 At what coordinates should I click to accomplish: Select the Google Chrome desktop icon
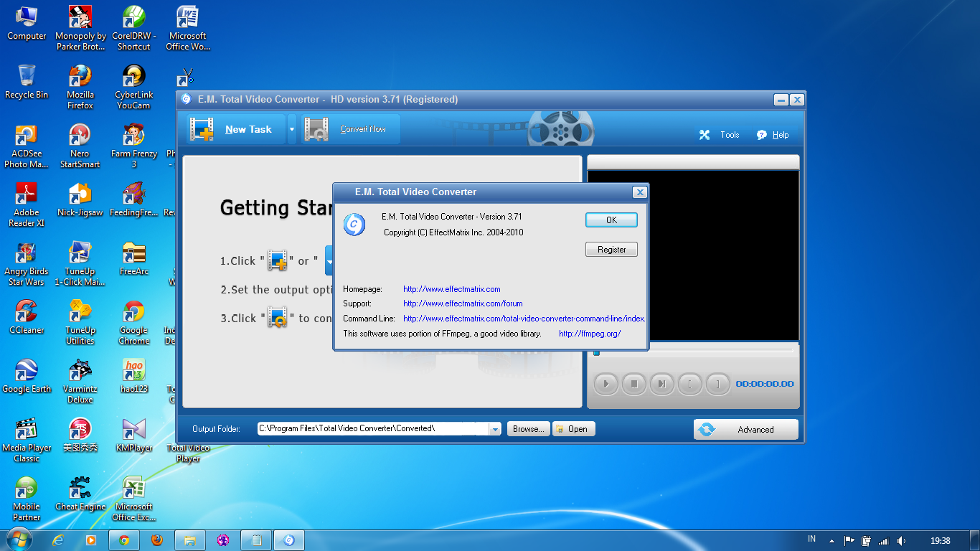(134, 323)
